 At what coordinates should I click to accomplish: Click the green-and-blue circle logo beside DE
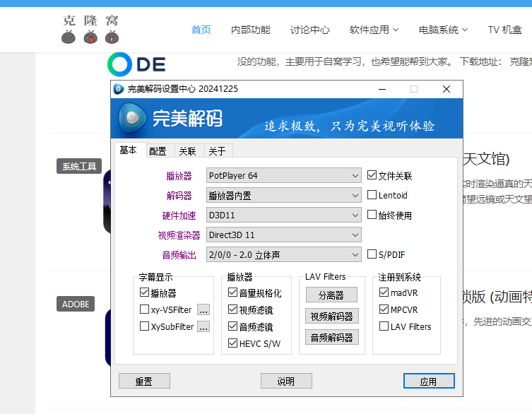click(119, 64)
